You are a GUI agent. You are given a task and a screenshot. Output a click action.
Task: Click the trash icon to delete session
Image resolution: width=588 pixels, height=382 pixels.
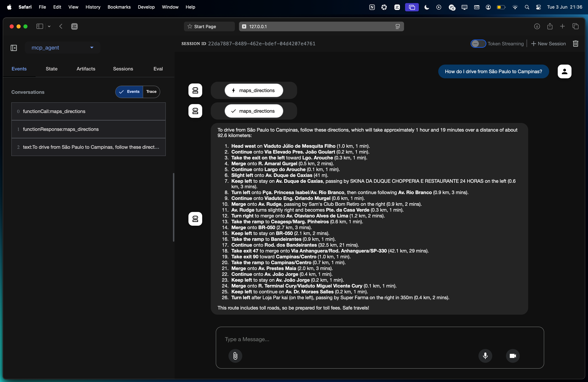(575, 44)
